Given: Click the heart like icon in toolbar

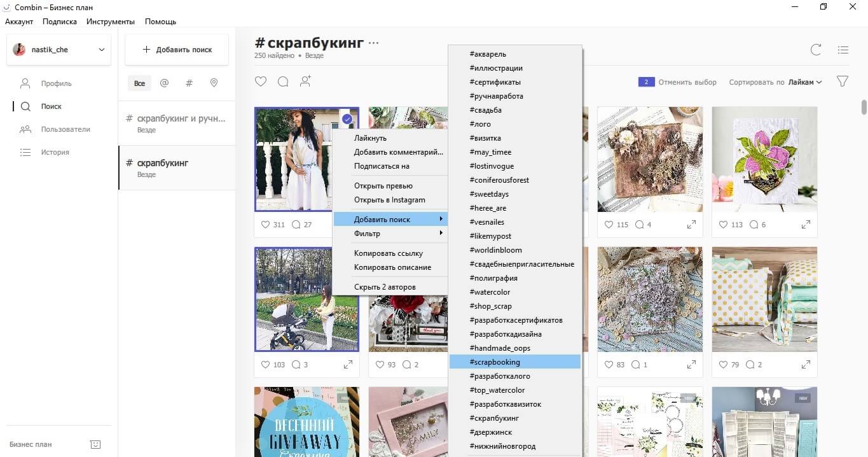Looking at the screenshot, I should click(260, 81).
